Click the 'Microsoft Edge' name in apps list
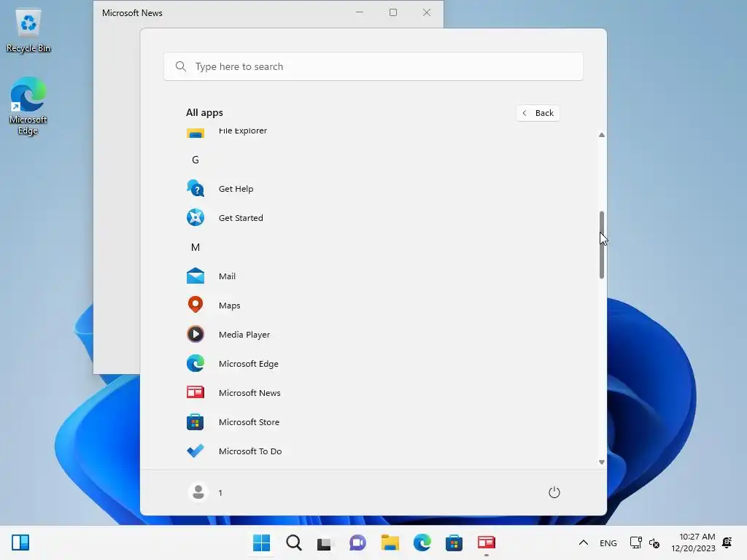The width and height of the screenshot is (747, 560). [x=249, y=364]
